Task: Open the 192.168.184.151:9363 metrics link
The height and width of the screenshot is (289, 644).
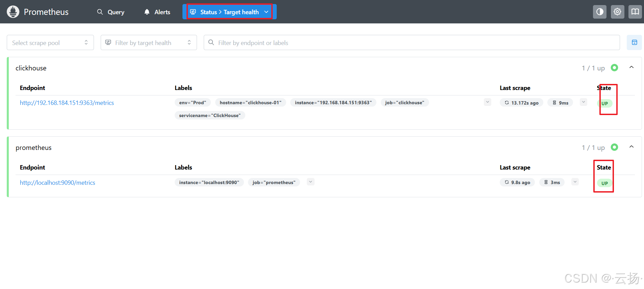Action: click(67, 103)
